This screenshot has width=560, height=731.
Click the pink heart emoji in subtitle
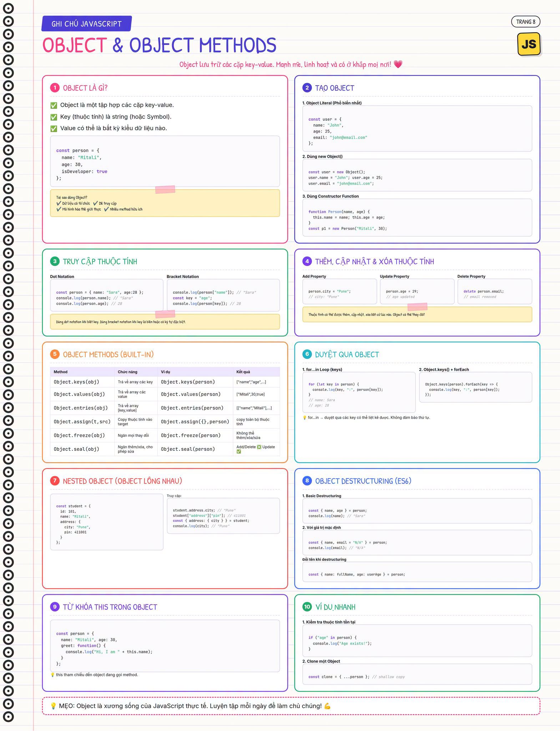click(398, 64)
